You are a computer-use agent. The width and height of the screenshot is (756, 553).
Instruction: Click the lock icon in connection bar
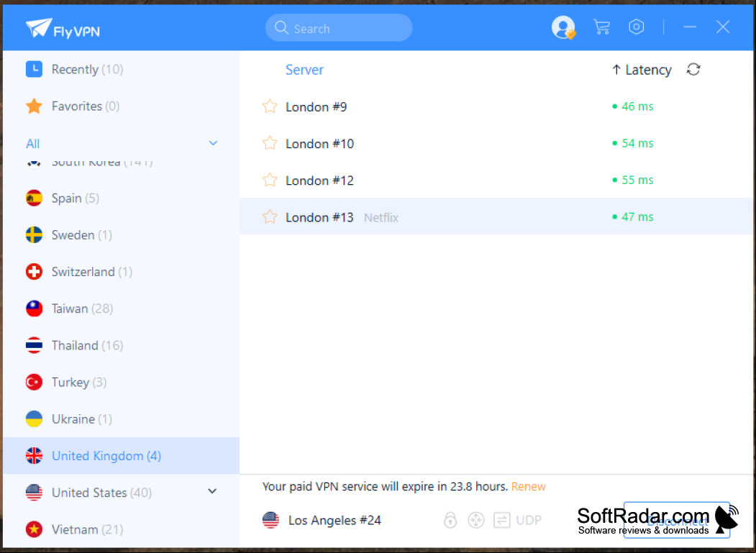[450, 520]
